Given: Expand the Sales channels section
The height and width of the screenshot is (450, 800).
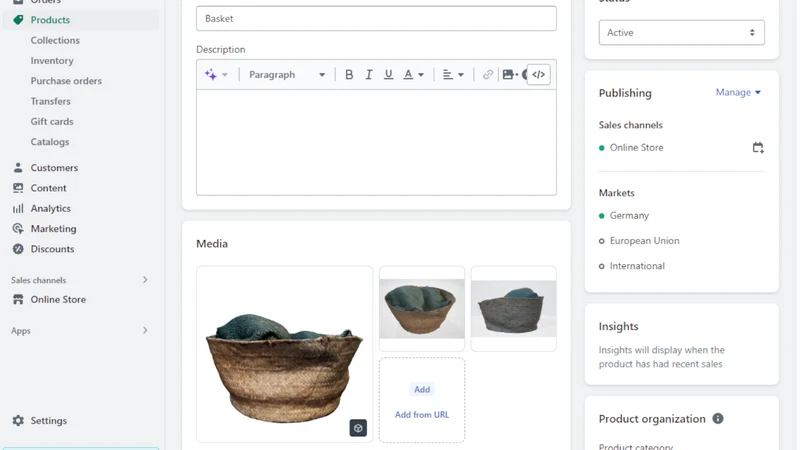Looking at the screenshot, I should click(x=145, y=280).
